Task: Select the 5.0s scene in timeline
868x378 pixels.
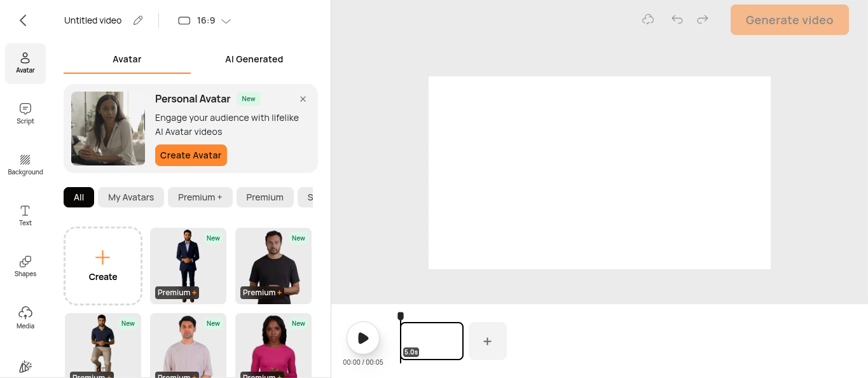Action: click(432, 341)
